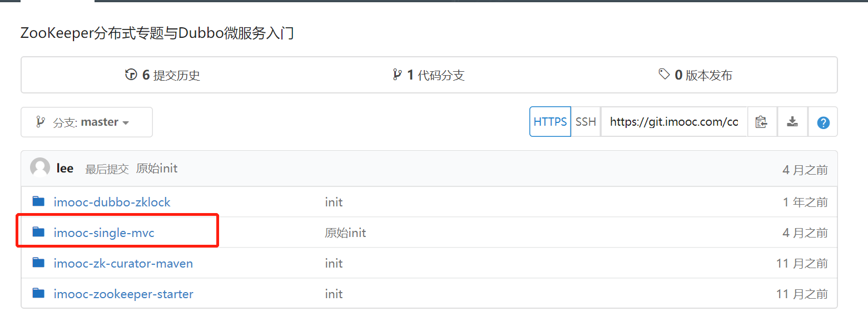Click the imooc-zookeeper-starter folder icon

coord(38,293)
